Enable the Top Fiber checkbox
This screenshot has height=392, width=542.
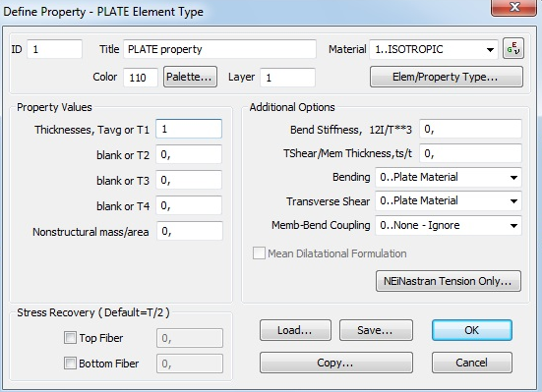point(70,337)
